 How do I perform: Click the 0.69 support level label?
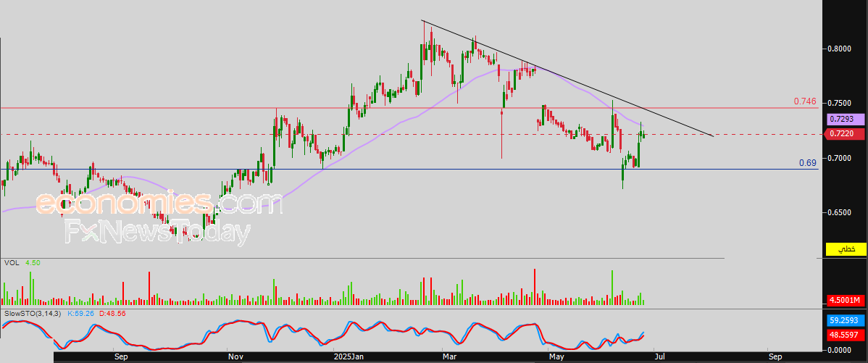[x=808, y=163]
